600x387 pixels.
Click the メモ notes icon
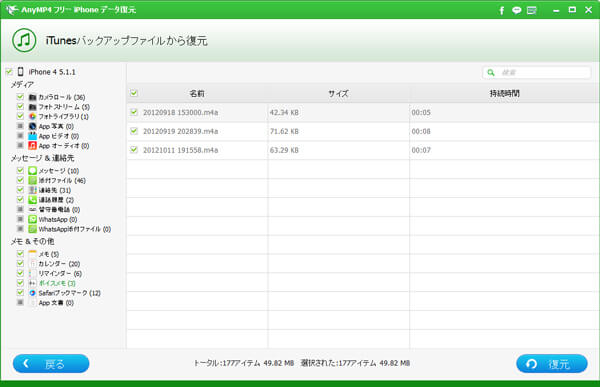click(x=33, y=254)
